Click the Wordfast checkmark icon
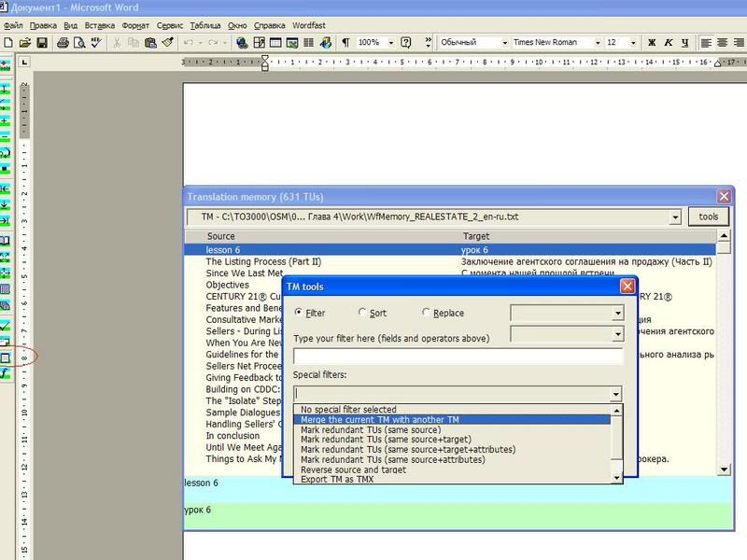Screen dimensions: 747x560 (6, 326)
